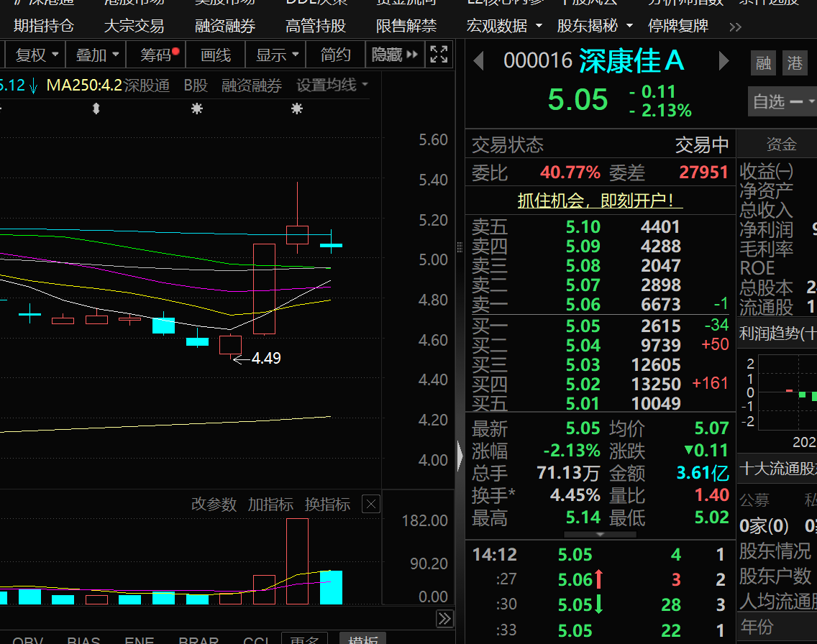Expand the 宏观数据 menu
This screenshot has height=644, width=817.
click(x=504, y=25)
